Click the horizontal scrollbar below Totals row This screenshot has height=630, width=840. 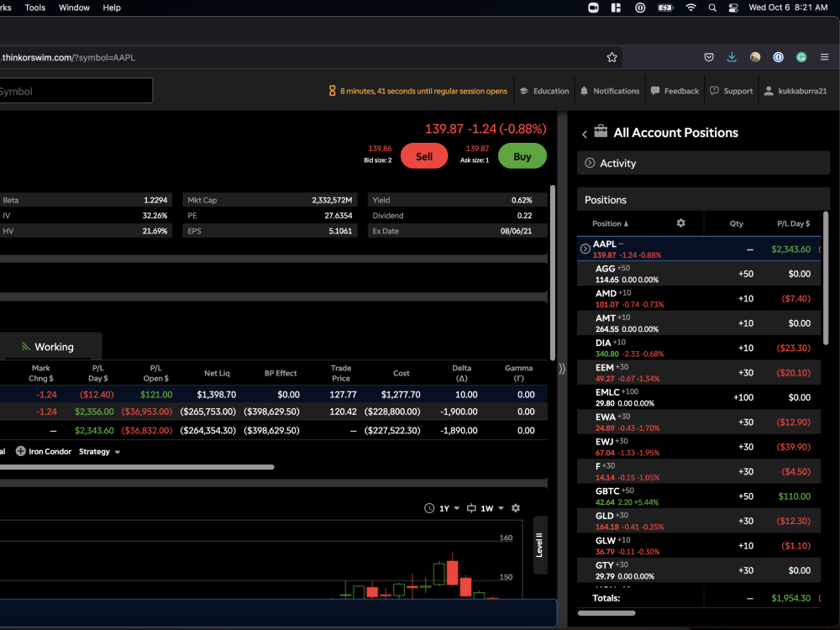[x=606, y=613]
